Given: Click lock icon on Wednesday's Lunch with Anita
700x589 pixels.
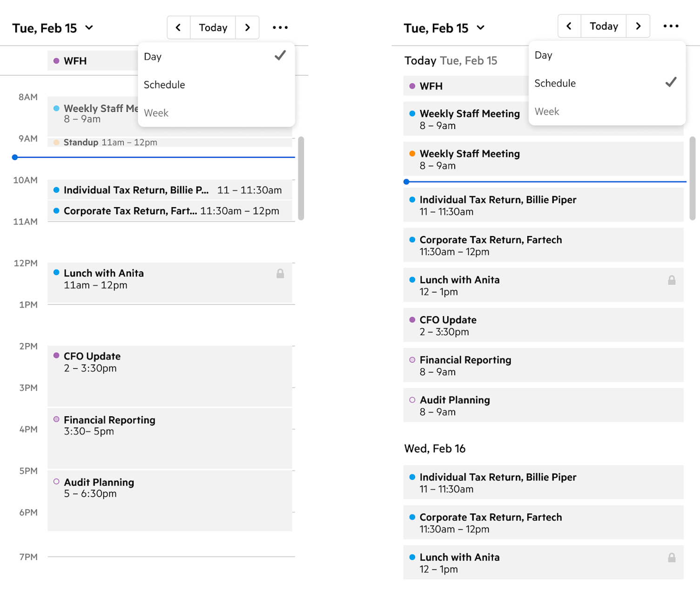Looking at the screenshot, I should click(x=672, y=557).
